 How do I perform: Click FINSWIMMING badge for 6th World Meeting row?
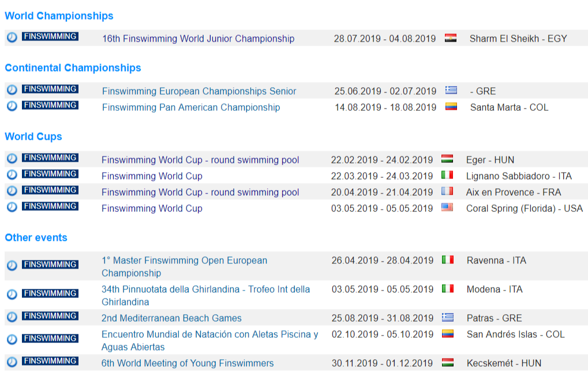coord(50,361)
